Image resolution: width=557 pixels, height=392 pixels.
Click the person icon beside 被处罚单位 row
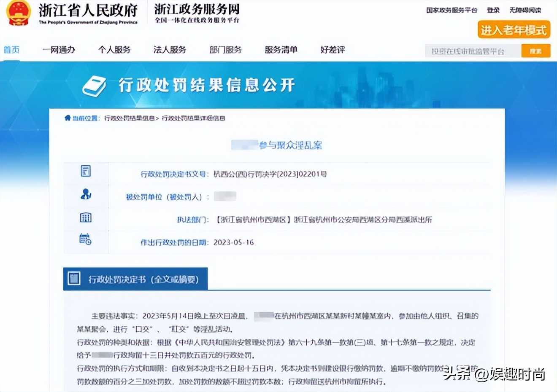click(x=86, y=194)
